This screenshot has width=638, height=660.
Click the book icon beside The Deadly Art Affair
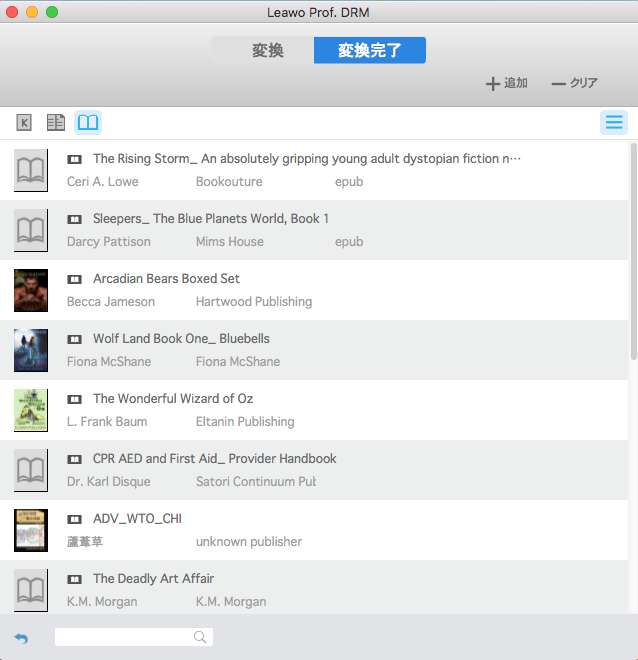pos(74,579)
